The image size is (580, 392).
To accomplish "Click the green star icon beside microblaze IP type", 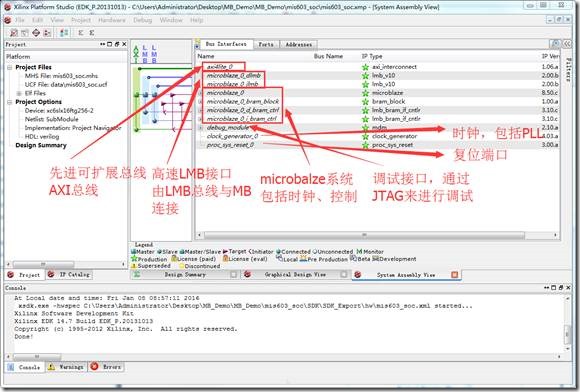I will point(365,93).
